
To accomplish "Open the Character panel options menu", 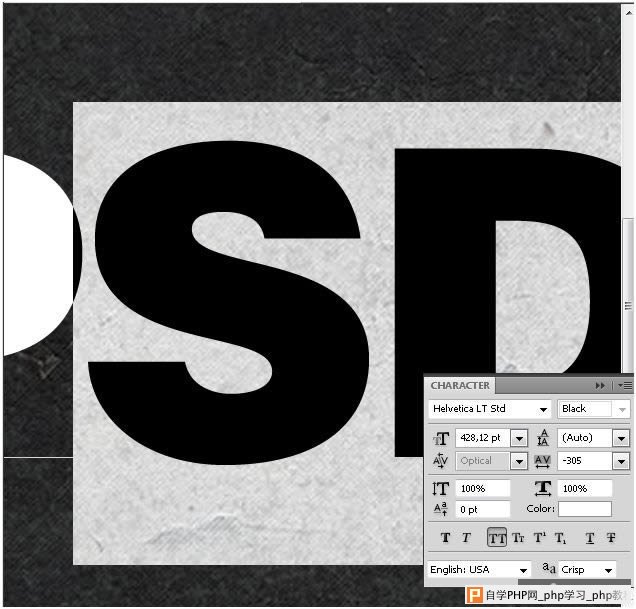I will pyautogui.click(x=625, y=385).
